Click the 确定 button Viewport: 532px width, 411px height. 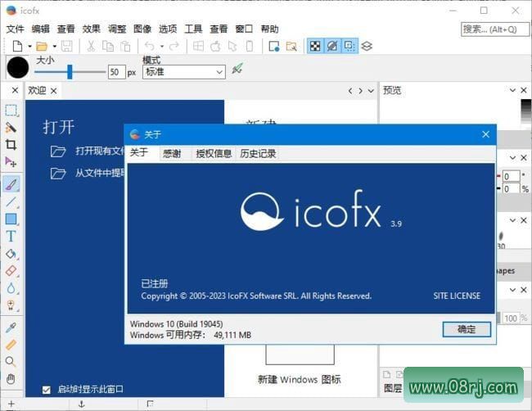[467, 329]
